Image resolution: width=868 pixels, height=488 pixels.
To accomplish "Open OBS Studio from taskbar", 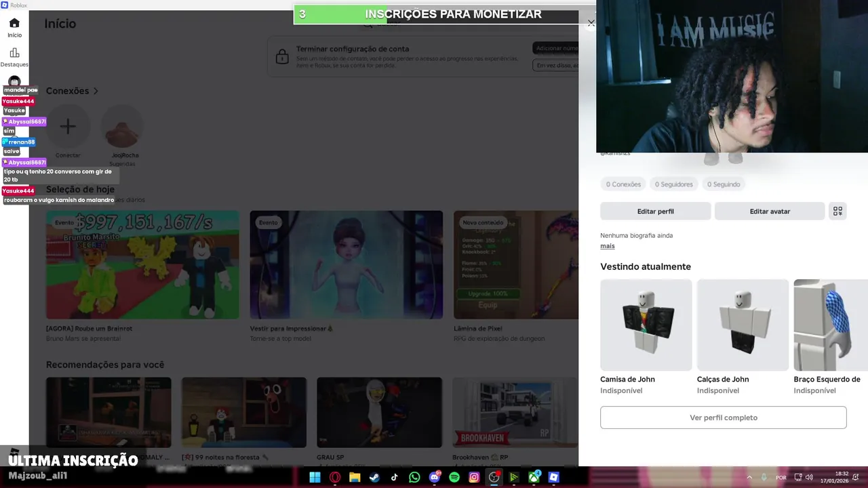I will (494, 477).
